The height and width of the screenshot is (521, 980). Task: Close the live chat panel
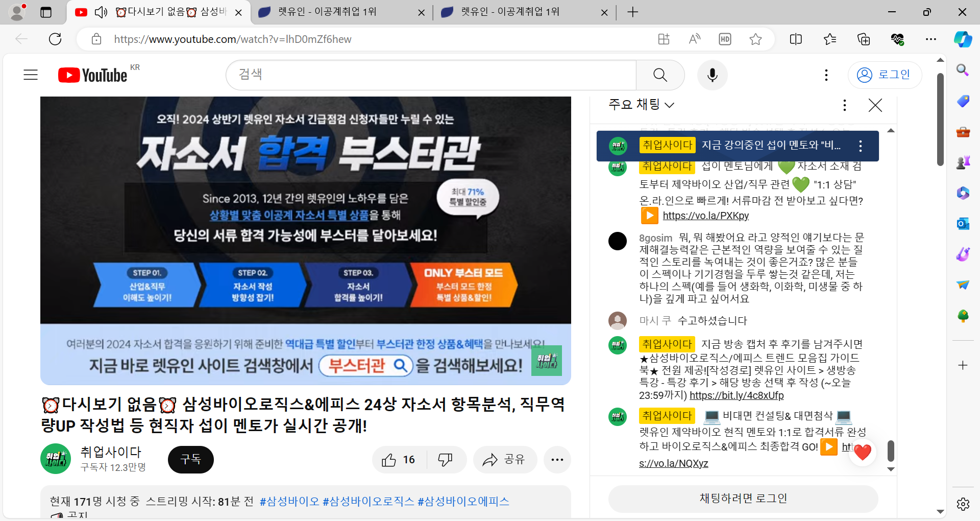tap(875, 105)
